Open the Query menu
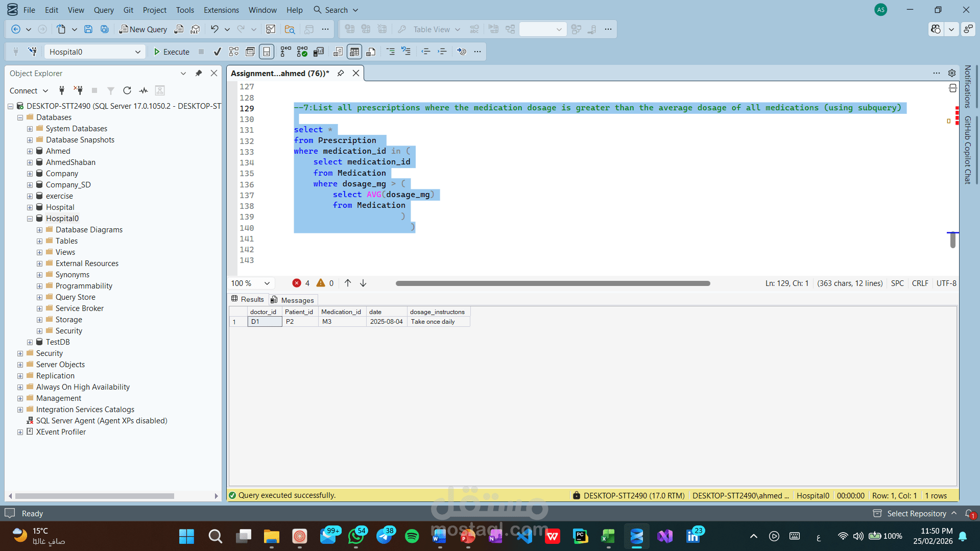The image size is (980, 551). pyautogui.click(x=104, y=10)
